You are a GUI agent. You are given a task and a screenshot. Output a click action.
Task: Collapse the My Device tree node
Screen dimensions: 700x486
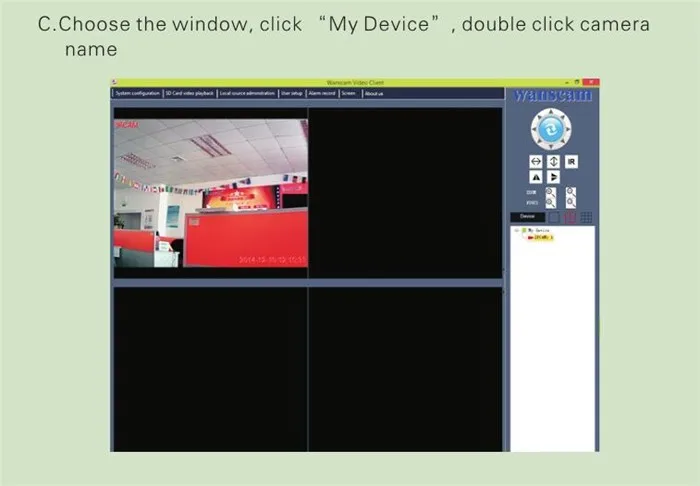517,230
